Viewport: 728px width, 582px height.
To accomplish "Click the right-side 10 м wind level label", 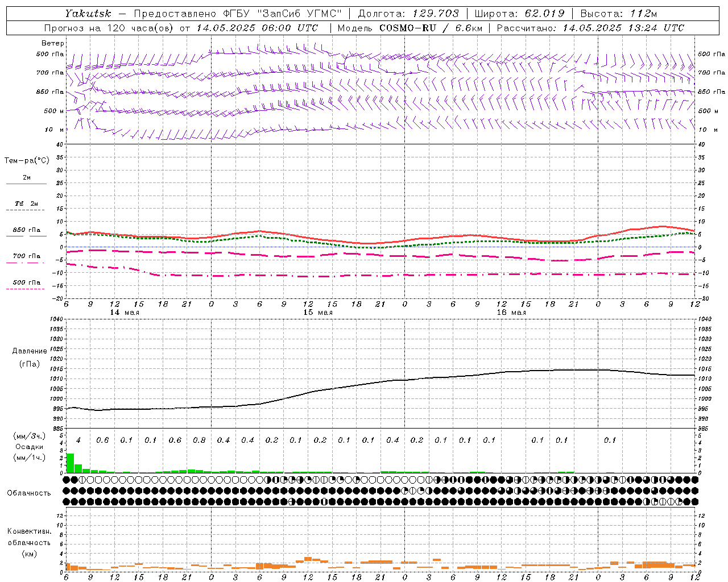I will pyautogui.click(x=708, y=130).
